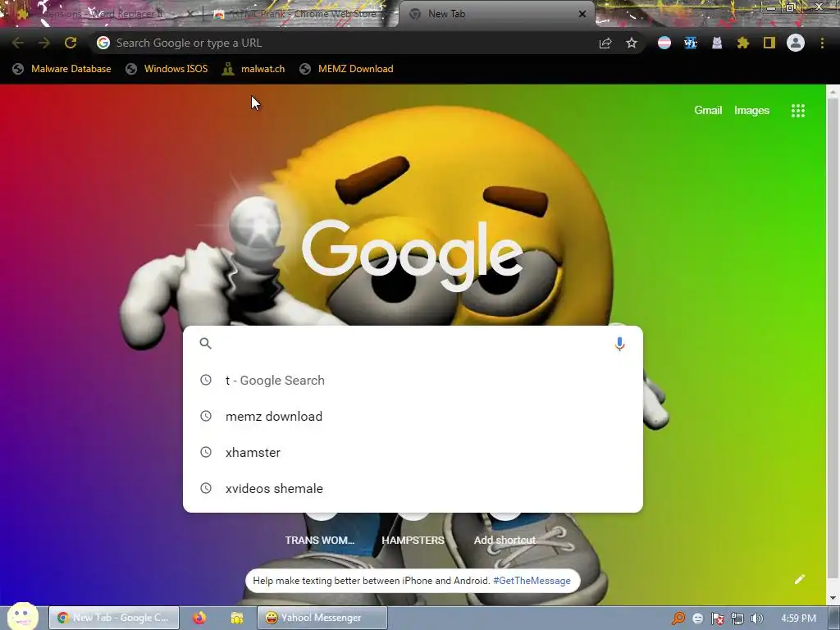Click the orange magnifier tray icon

pos(678,619)
